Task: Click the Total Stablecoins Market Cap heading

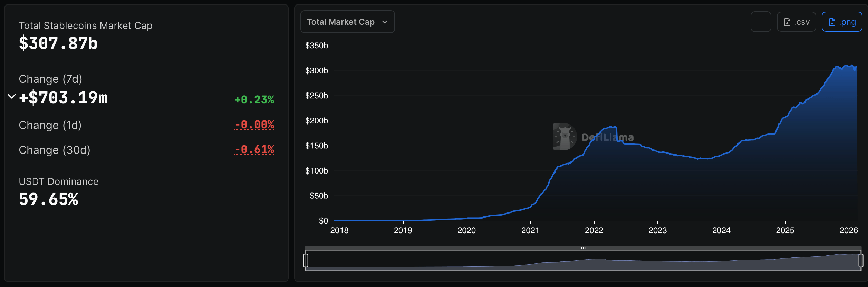Action: pos(86,26)
